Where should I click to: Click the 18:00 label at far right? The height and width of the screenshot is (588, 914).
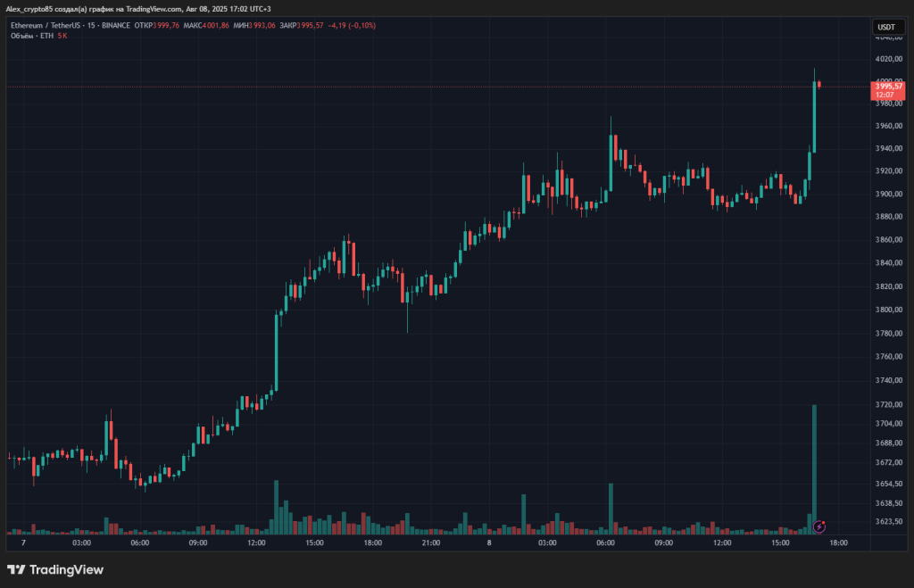pyautogui.click(x=838, y=542)
